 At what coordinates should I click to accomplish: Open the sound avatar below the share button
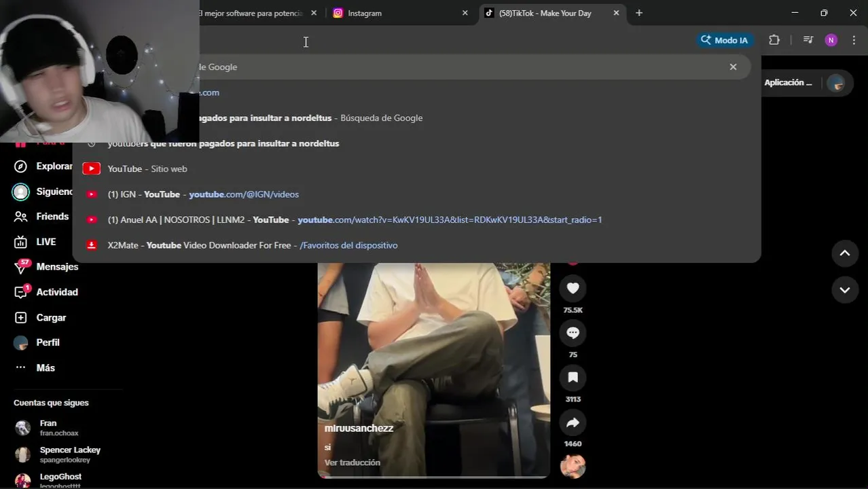point(573,467)
